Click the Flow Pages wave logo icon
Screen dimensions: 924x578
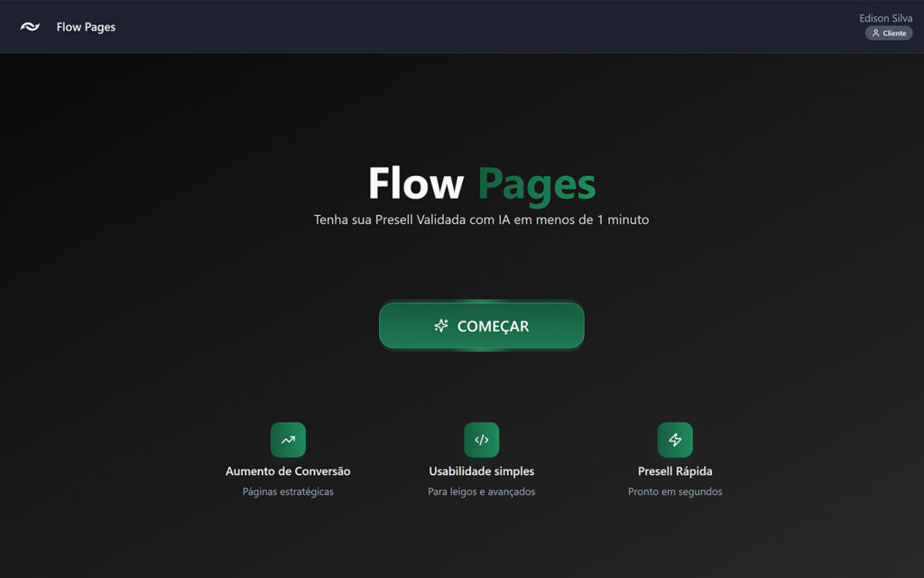(x=30, y=26)
